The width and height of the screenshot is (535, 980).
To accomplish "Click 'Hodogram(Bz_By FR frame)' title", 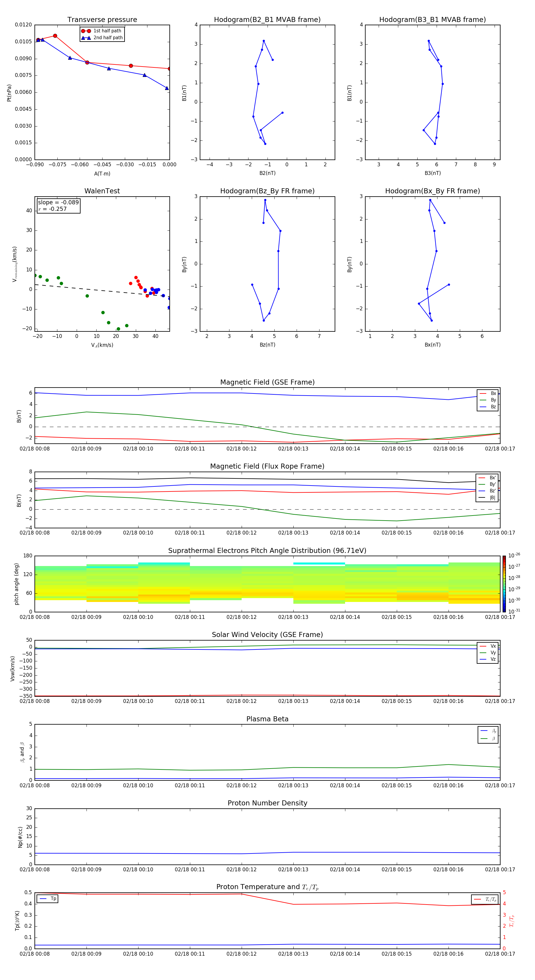I will (x=267, y=191).
